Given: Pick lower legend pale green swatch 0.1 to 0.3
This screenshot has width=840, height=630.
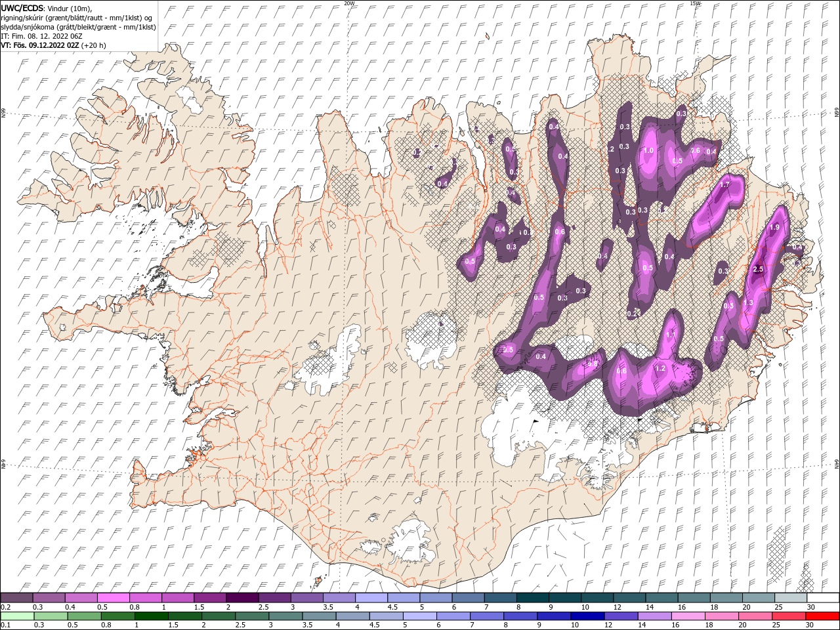Looking at the screenshot, I should [17, 616].
